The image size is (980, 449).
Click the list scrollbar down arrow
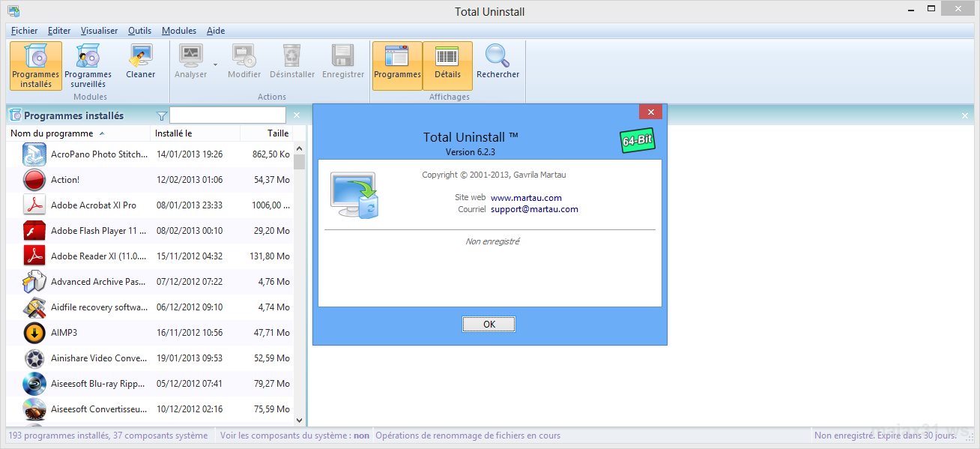click(300, 421)
